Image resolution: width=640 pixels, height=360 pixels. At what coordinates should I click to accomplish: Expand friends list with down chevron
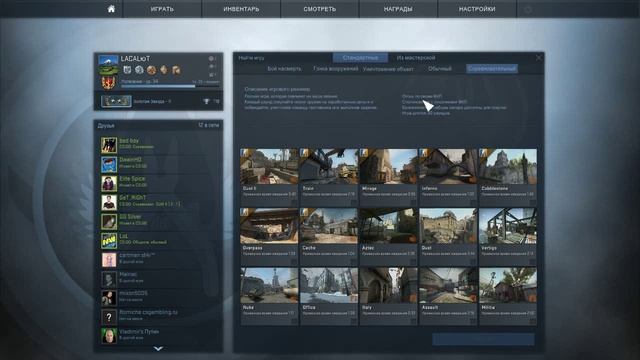coord(158,349)
